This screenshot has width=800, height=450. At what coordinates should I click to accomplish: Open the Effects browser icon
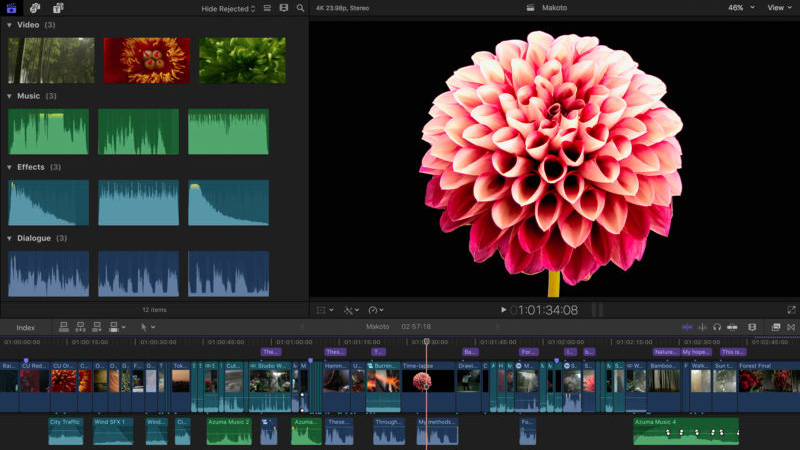(775, 327)
